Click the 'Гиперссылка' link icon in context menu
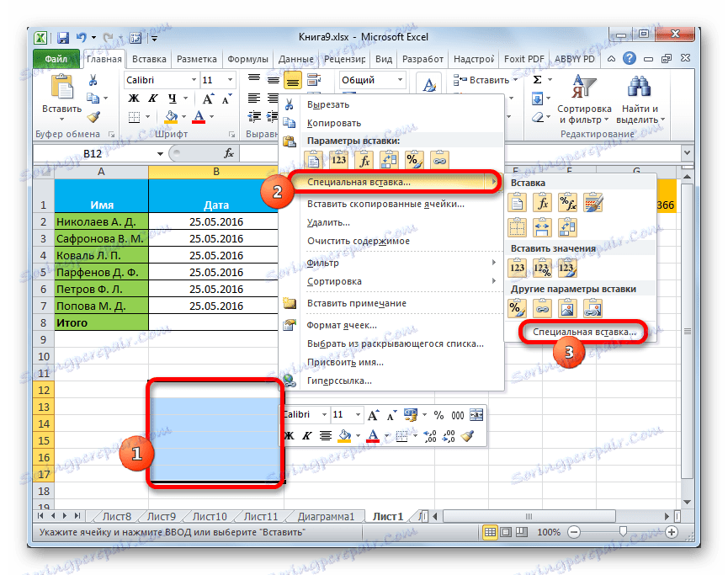This screenshot has height=575, width=728. [290, 380]
